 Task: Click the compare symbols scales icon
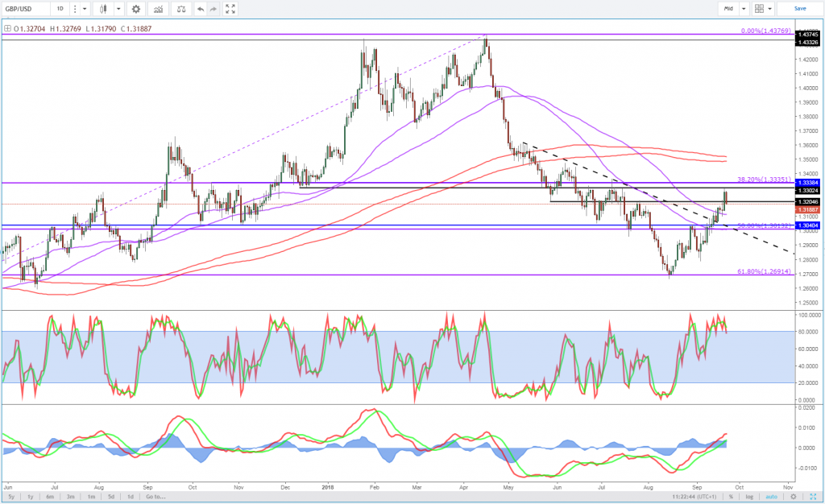(181, 9)
